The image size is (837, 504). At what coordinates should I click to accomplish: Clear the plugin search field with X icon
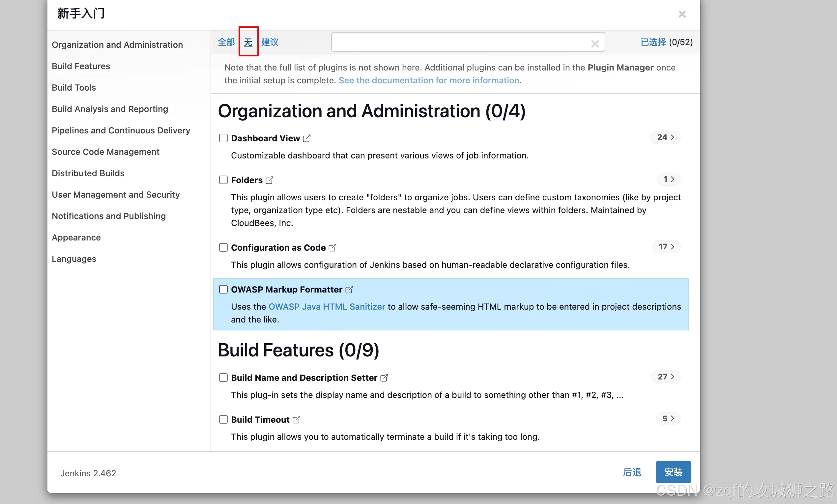click(594, 43)
